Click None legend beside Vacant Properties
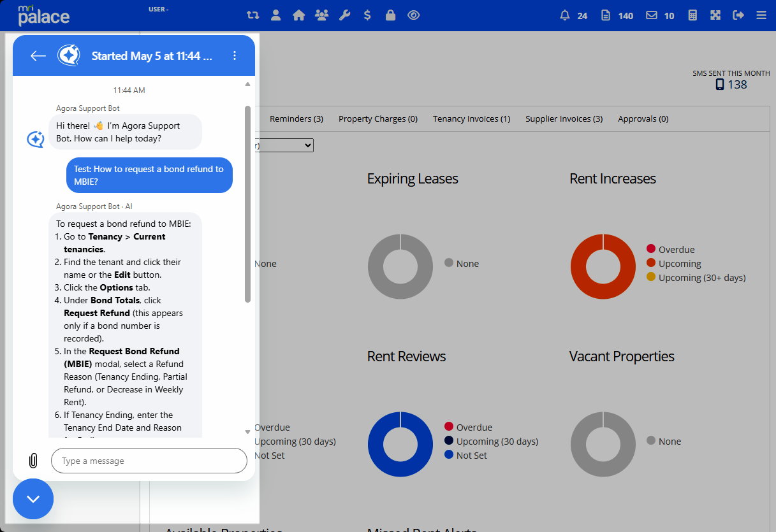The width and height of the screenshot is (776, 532). click(x=664, y=442)
